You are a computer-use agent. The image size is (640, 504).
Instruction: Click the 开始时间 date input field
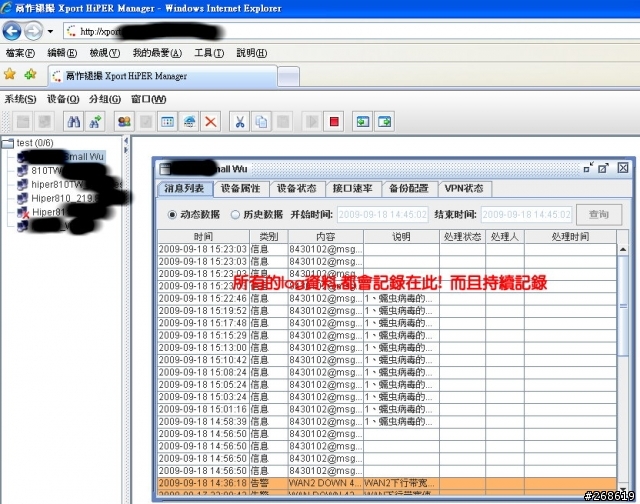point(383,215)
